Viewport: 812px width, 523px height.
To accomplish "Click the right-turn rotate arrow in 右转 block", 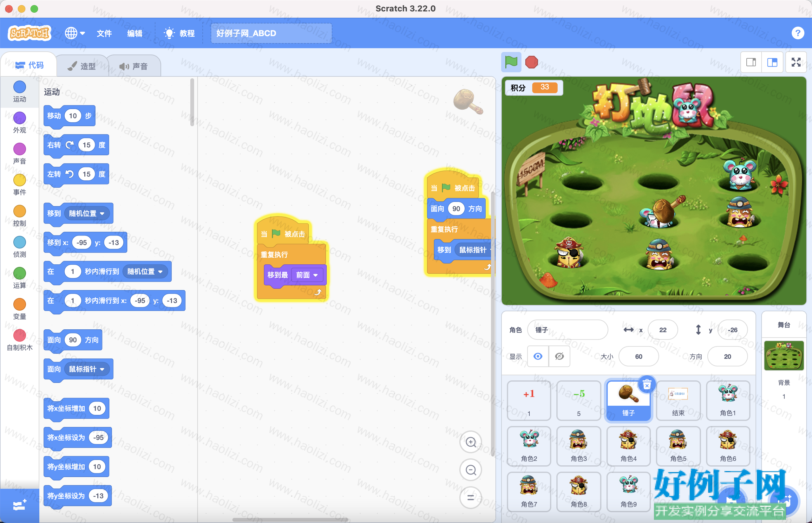I will 70,145.
